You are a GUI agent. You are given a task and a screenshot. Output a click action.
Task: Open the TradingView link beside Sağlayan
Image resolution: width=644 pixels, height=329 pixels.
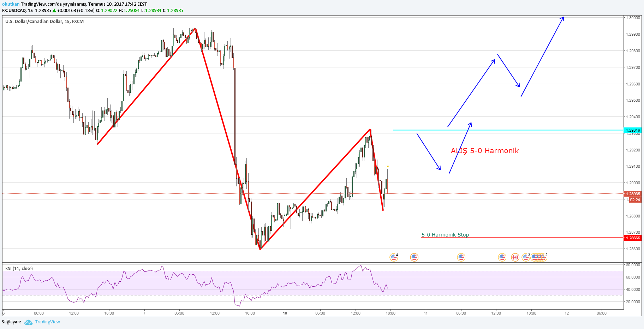point(47,322)
